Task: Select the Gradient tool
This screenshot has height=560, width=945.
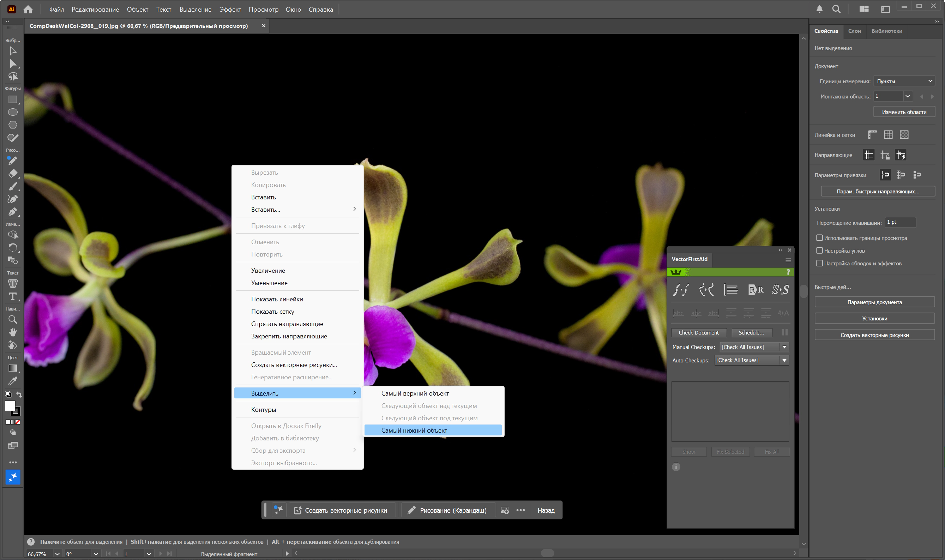Action: [x=13, y=368]
